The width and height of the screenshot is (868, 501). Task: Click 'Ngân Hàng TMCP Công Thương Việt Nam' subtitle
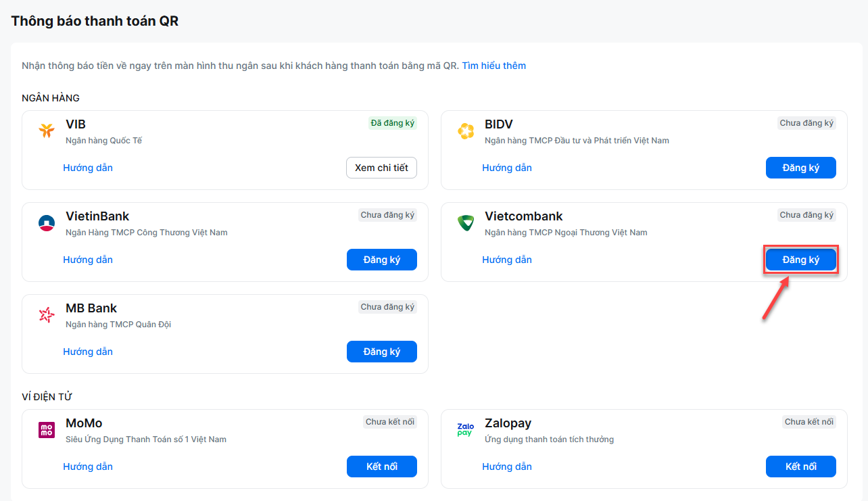pyautogui.click(x=147, y=233)
